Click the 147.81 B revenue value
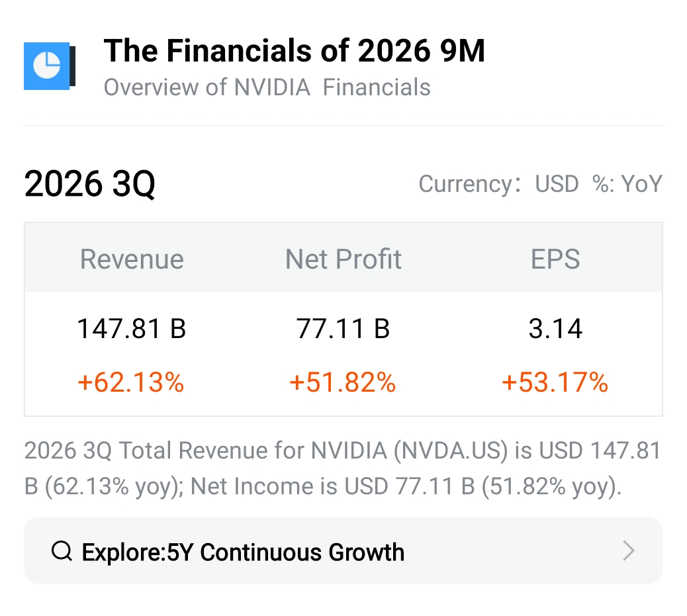The height and width of the screenshot is (616, 687). click(x=132, y=328)
